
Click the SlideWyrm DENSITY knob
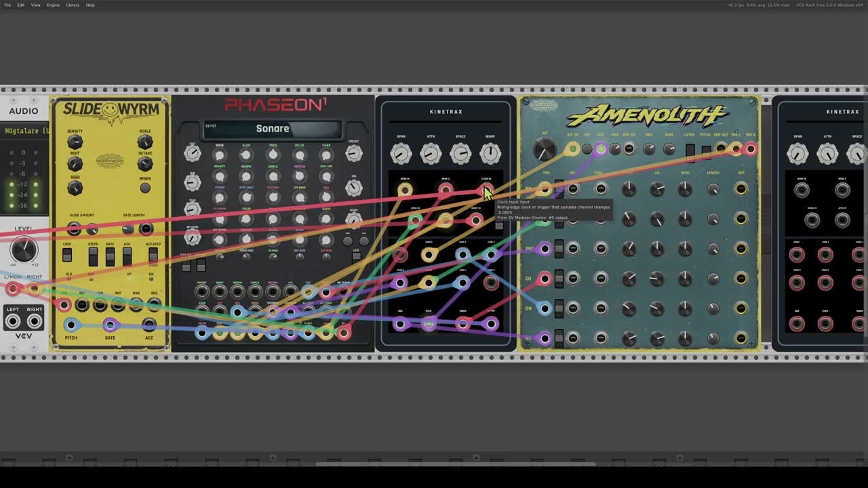(x=75, y=142)
